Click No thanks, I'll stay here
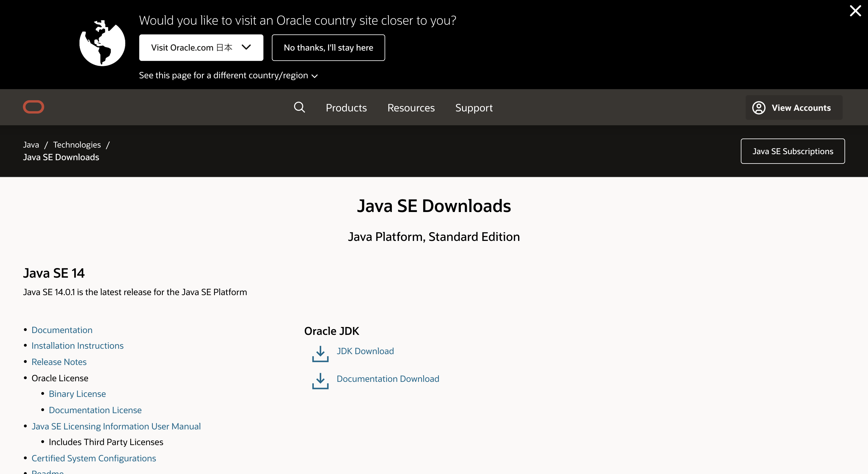The height and width of the screenshot is (474, 868). click(328, 48)
